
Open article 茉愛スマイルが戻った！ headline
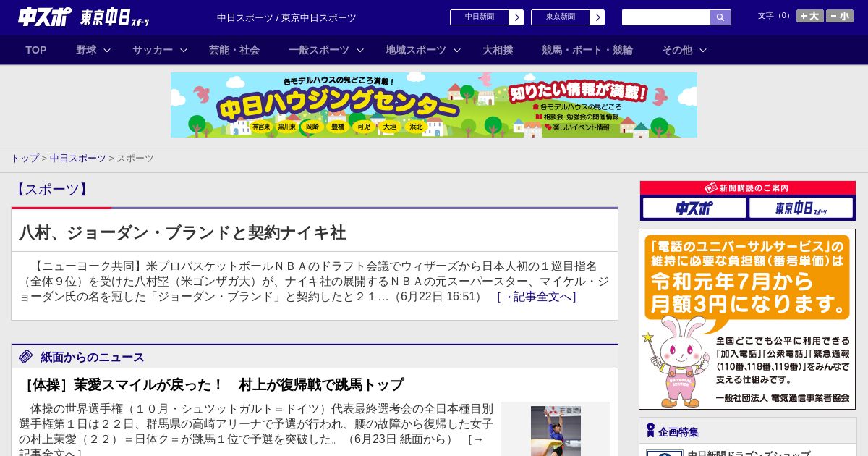point(211,384)
